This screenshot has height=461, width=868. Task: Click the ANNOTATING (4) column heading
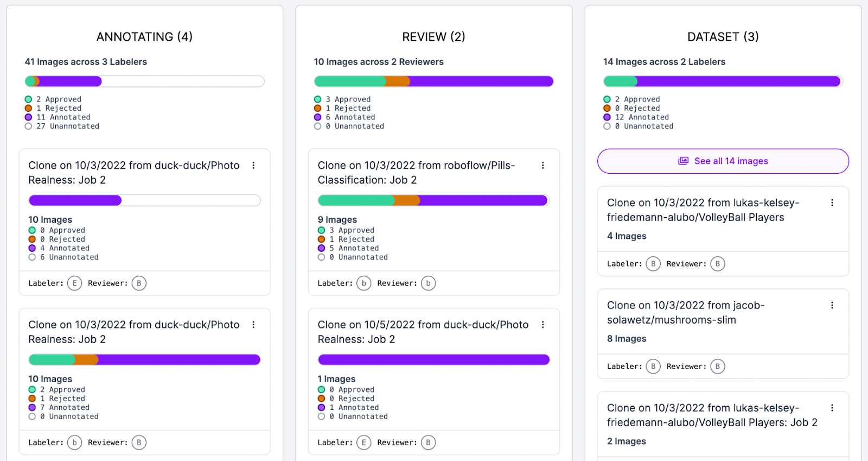[x=145, y=37]
